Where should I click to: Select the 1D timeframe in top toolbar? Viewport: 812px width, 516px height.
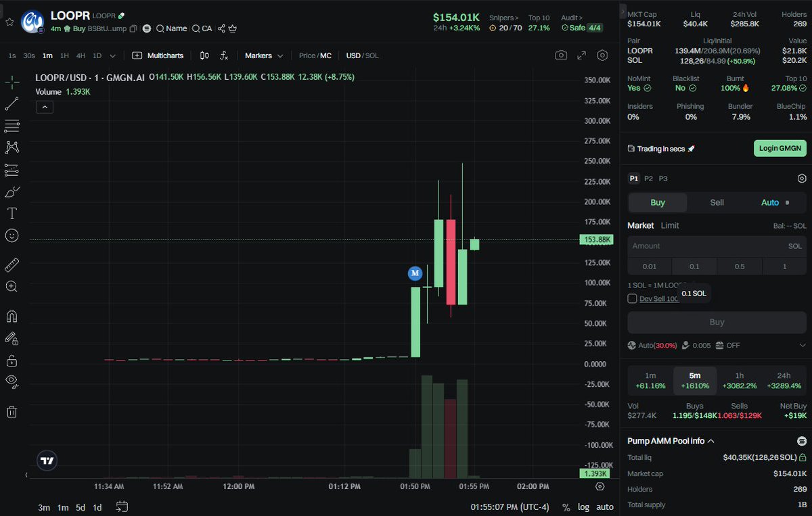(x=97, y=55)
